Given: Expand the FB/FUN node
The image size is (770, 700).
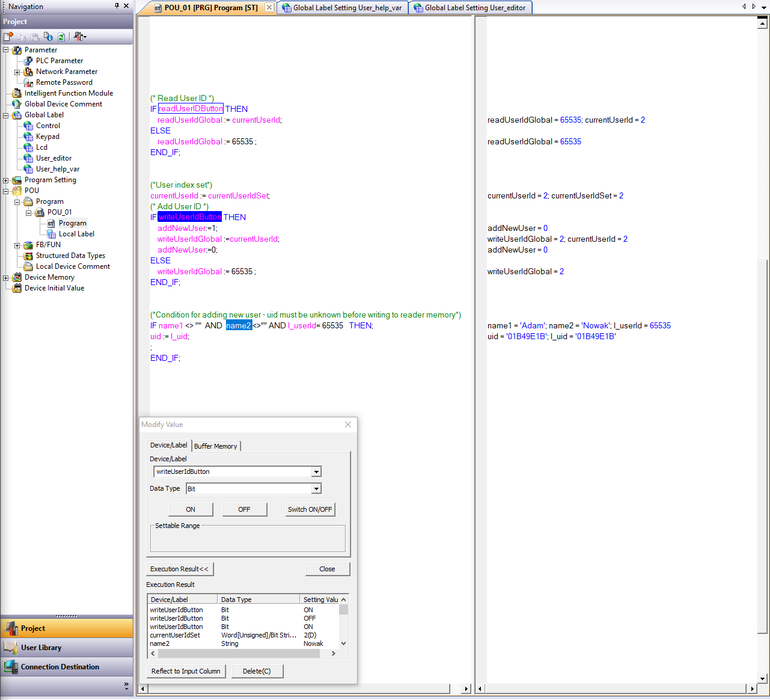Looking at the screenshot, I should coord(17,245).
